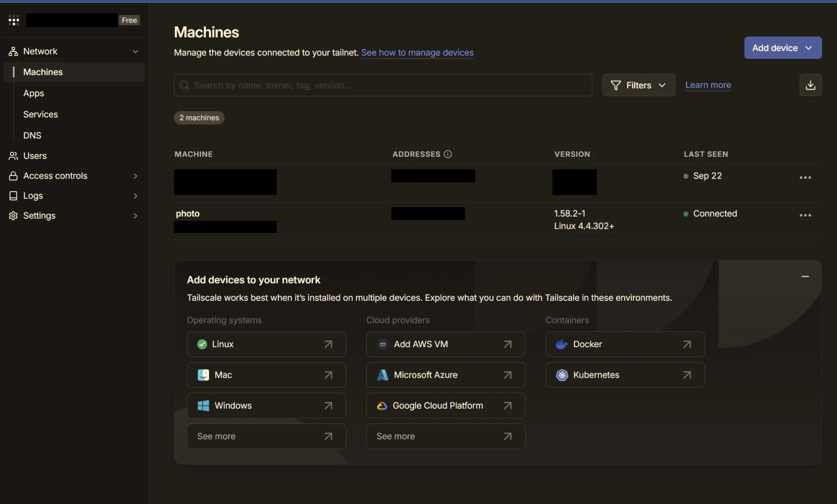The width and height of the screenshot is (837, 504).
Task: Open Services in the sidebar
Action: pyautogui.click(x=41, y=114)
